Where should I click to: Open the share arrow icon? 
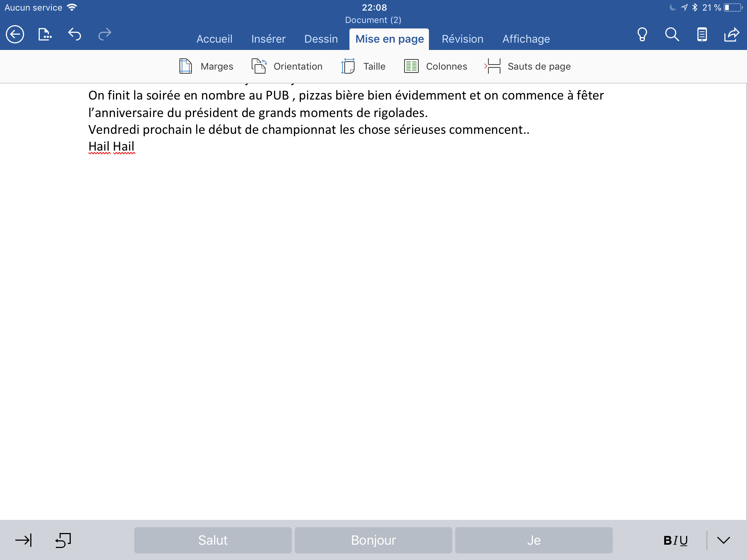[x=731, y=35]
